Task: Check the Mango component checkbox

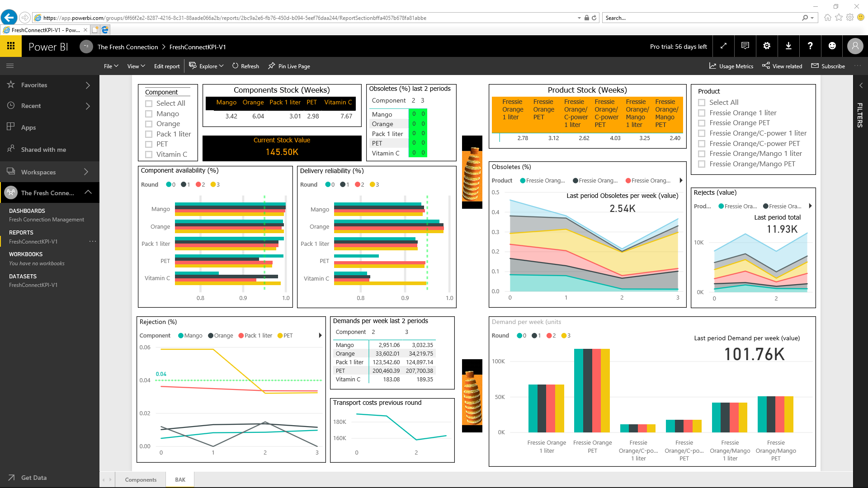Action: tap(148, 114)
